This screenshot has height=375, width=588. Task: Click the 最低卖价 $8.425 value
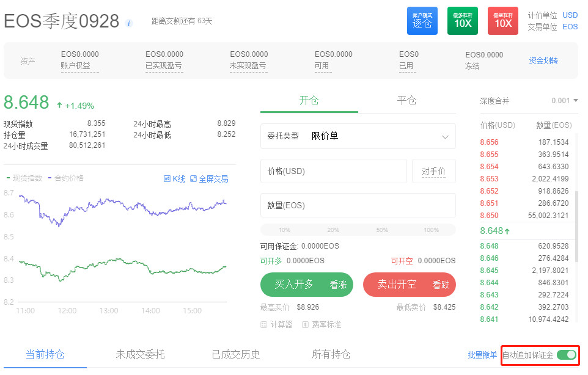pos(444,308)
